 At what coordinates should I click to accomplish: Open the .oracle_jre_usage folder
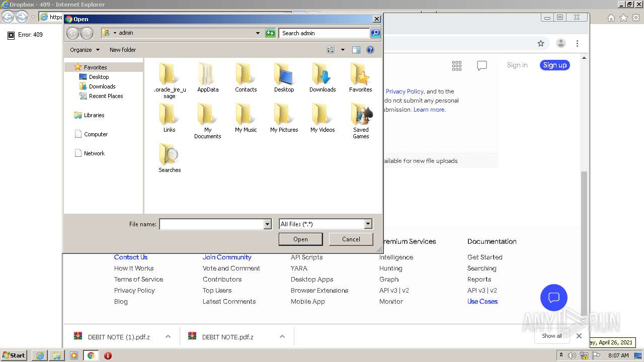(170, 80)
